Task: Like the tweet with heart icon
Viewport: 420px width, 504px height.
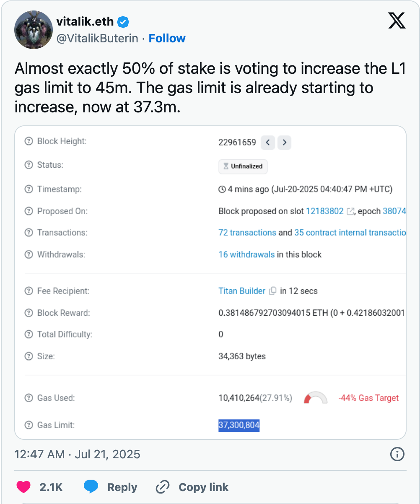Action: coord(23,487)
